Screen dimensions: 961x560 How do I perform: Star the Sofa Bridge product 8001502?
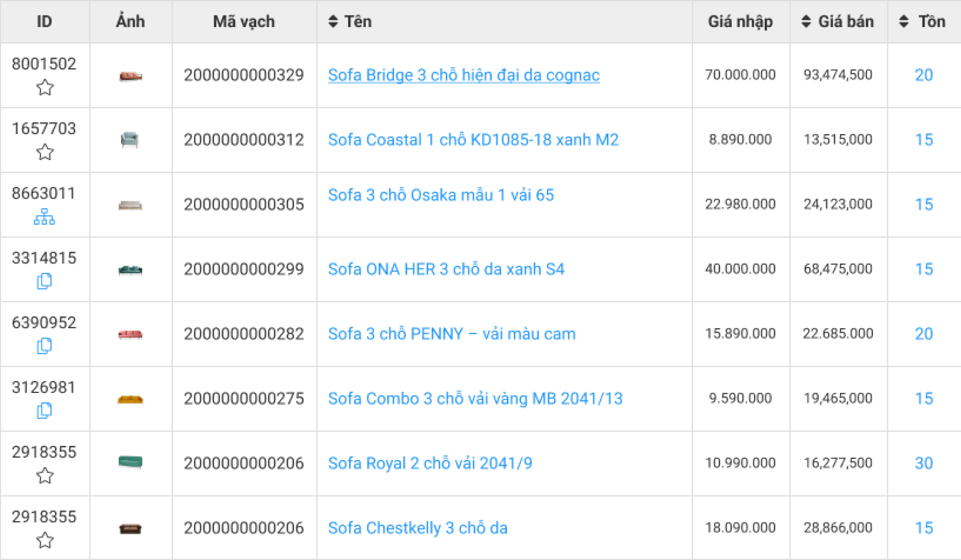coord(45,88)
